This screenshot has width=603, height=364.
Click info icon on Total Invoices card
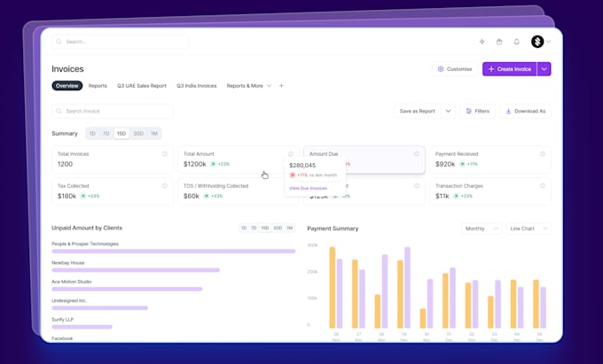click(x=165, y=154)
